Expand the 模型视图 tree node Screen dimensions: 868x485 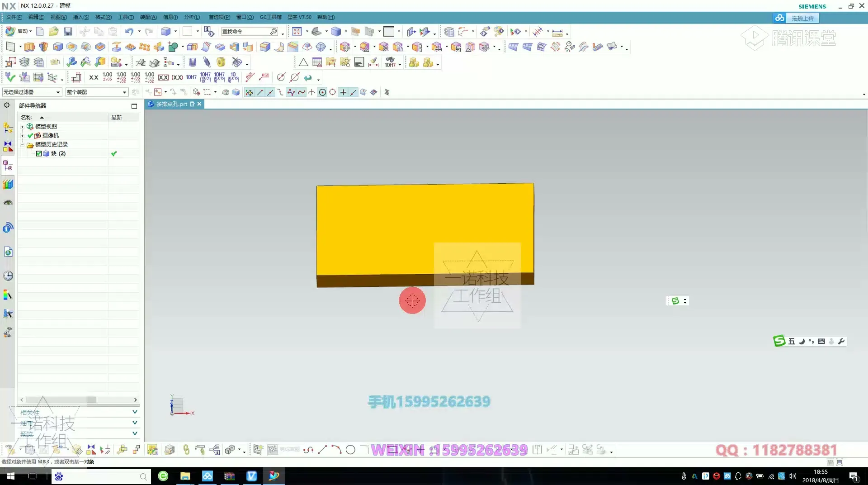(x=22, y=126)
